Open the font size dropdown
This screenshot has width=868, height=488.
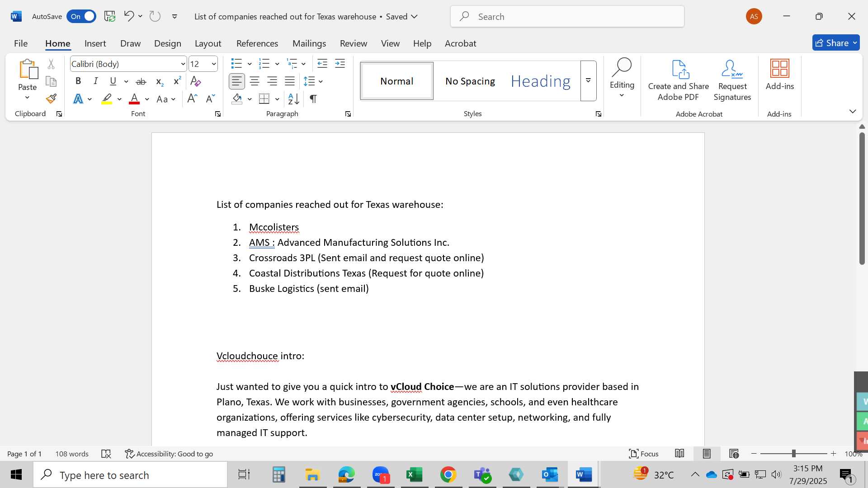click(214, 64)
